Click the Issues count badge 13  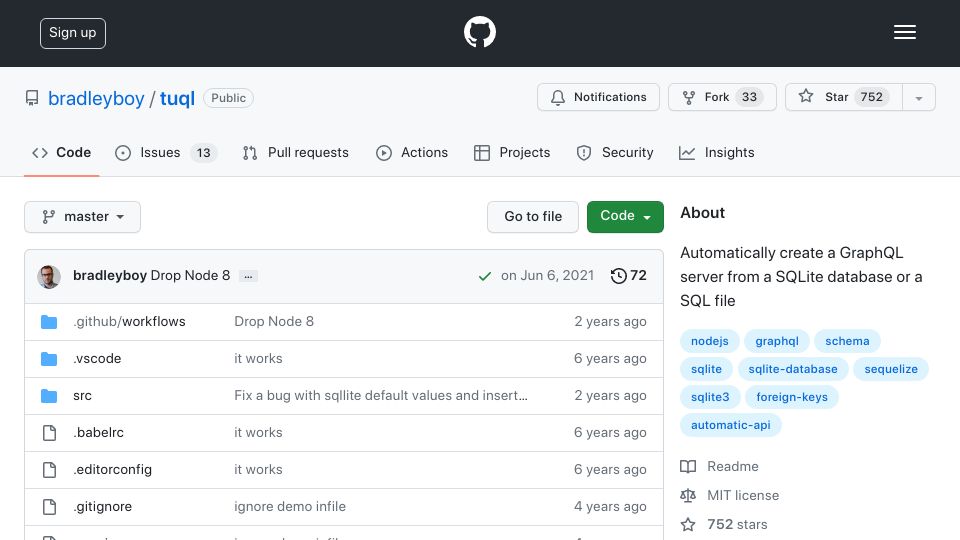(203, 152)
